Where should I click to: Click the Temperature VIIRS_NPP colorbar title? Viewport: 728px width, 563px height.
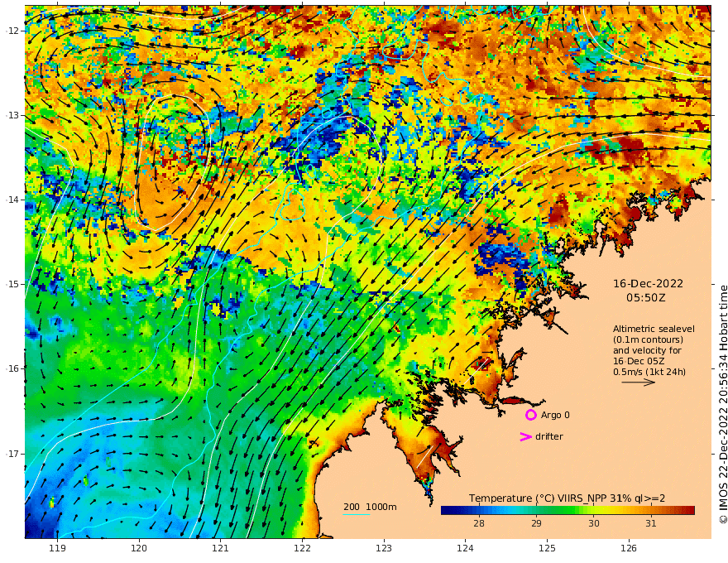[567, 498]
